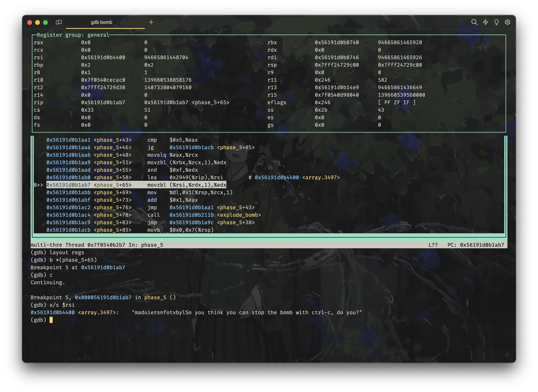Click the gdb prompt cursor block
The image size is (538, 392).
click(51, 320)
